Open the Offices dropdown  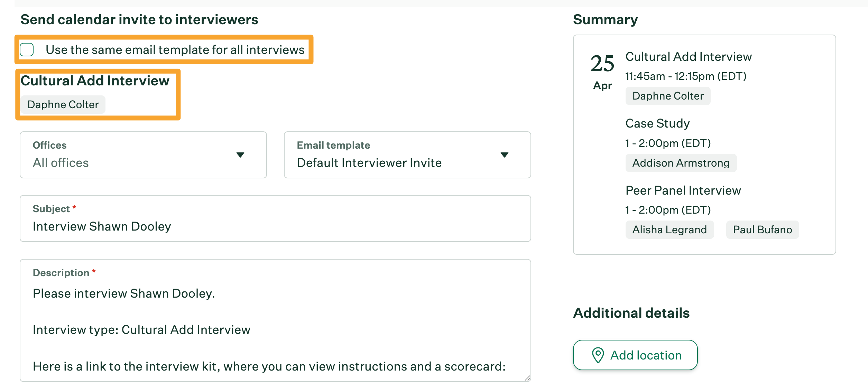coord(143,155)
